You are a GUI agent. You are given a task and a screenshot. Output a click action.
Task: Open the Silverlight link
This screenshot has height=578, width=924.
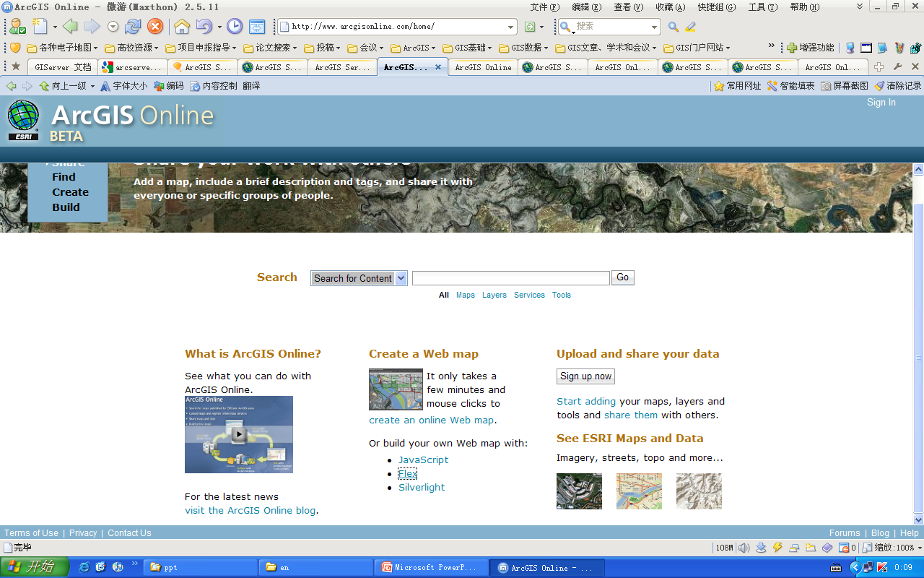[x=422, y=487]
